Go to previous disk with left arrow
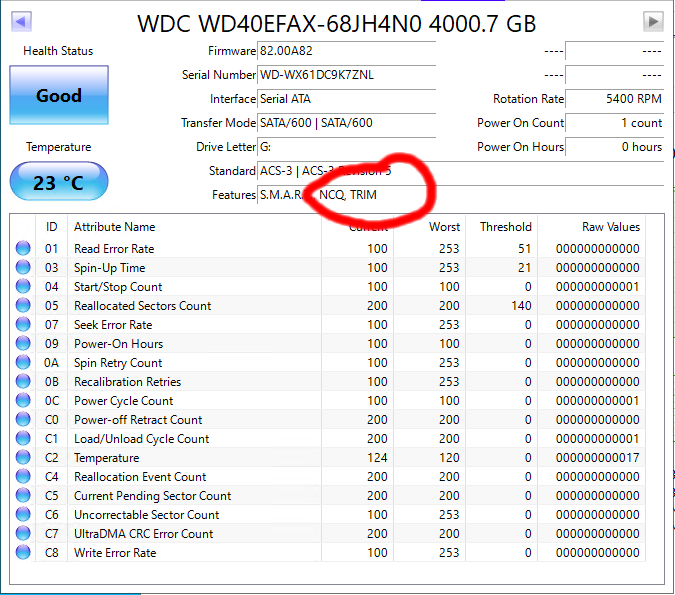675x595 pixels. tap(21, 21)
